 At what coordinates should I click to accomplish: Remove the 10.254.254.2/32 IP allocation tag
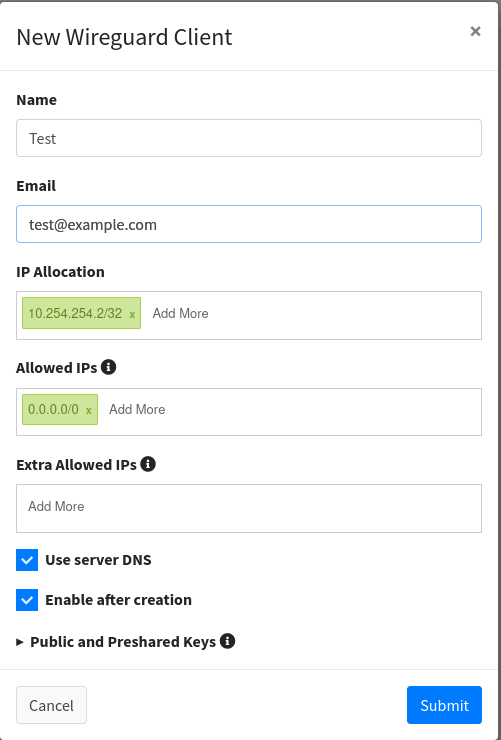click(132, 314)
